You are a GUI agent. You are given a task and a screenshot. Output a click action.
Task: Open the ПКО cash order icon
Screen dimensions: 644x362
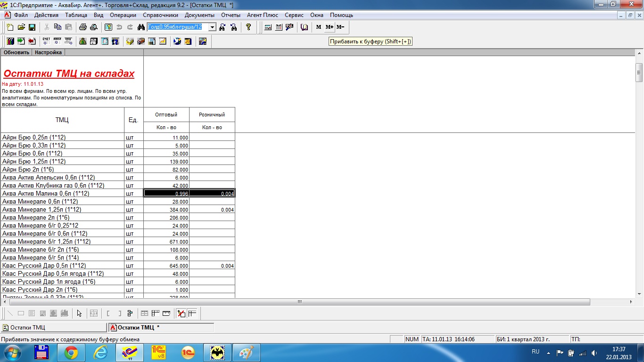(68, 41)
